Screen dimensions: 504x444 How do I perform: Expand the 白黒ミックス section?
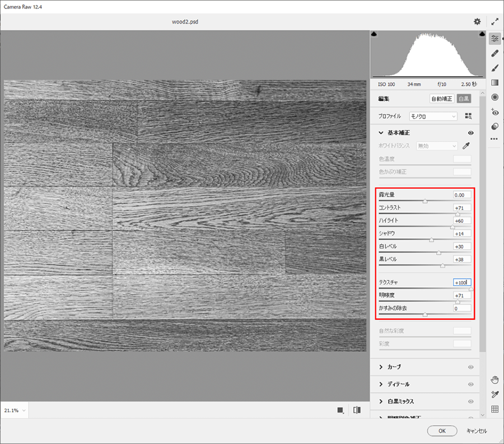pos(381,401)
